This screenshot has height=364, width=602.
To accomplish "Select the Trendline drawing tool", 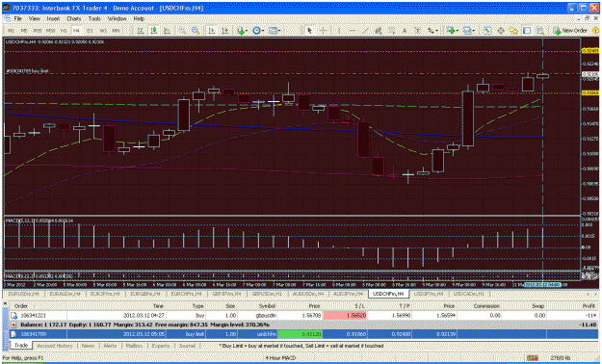I will click(x=365, y=31).
